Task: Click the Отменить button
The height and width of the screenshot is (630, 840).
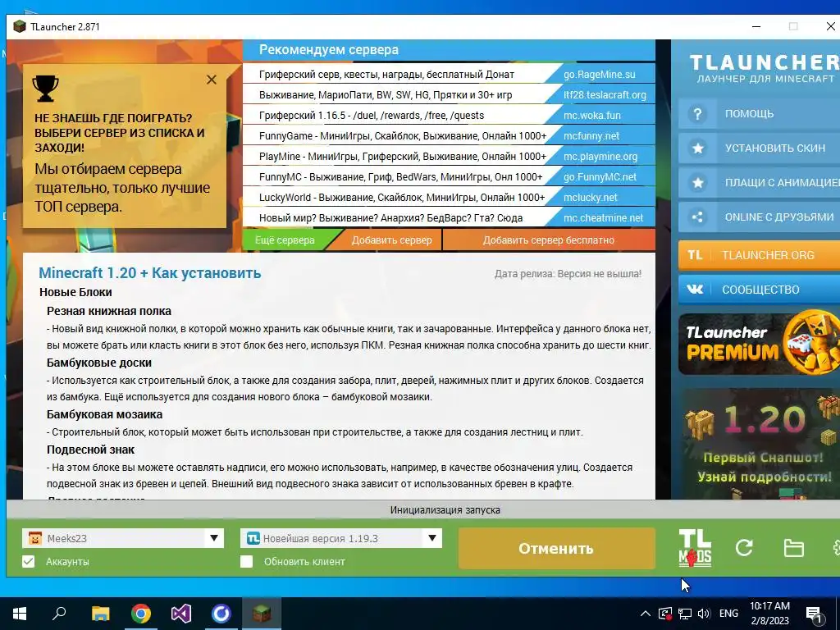Action: tap(556, 548)
